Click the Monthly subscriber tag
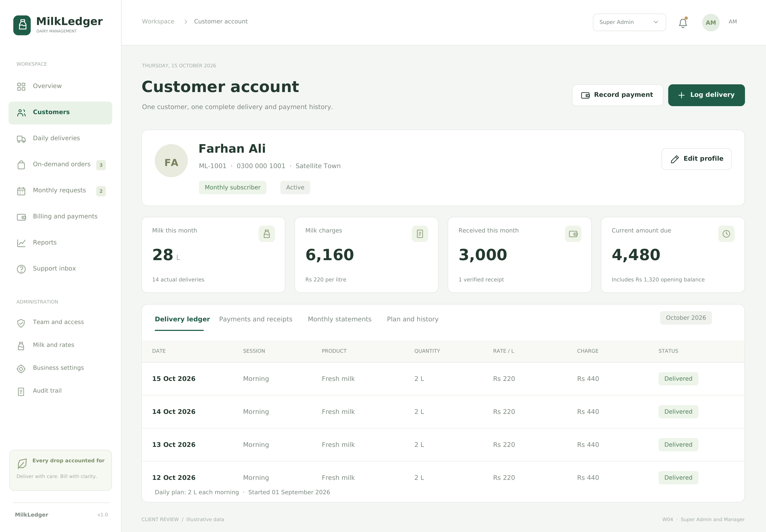The width and height of the screenshot is (766, 532). pyautogui.click(x=233, y=187)
